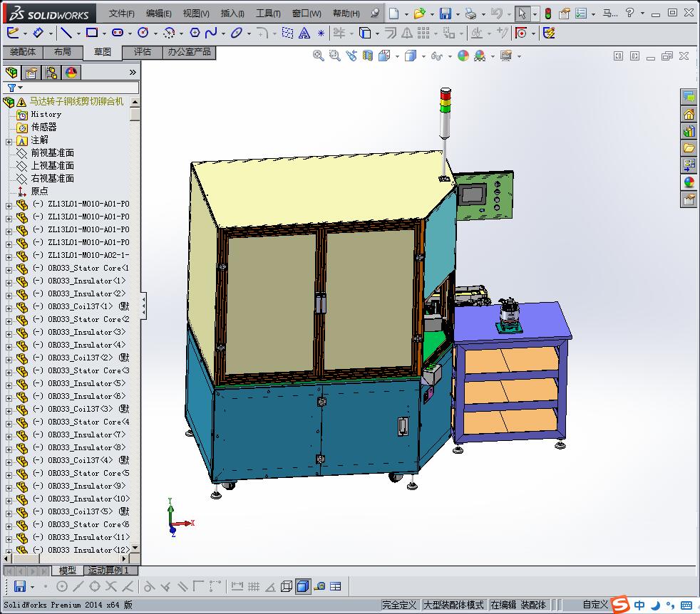
Task: Switch to the 运动算例 1 tab
Action: pos(108,571)
